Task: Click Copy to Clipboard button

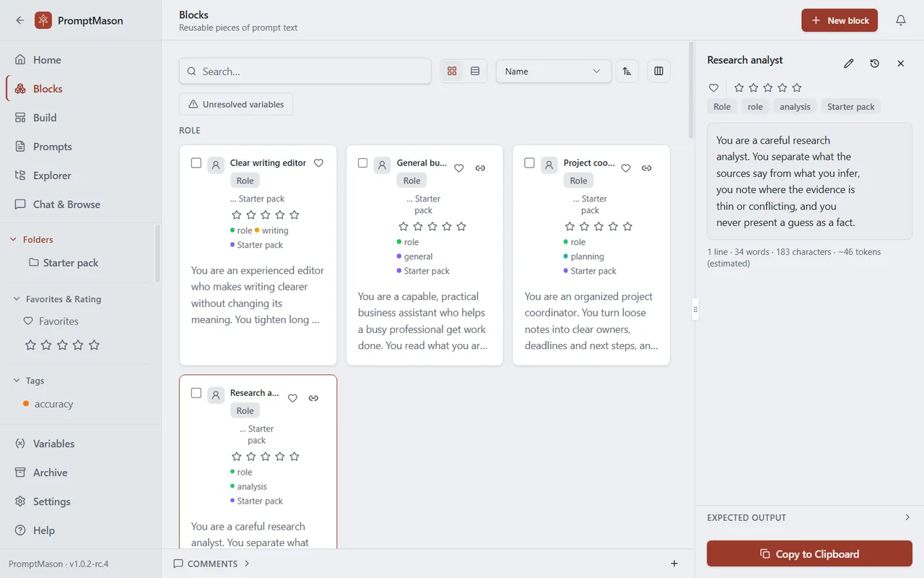Action: point(809,554)
